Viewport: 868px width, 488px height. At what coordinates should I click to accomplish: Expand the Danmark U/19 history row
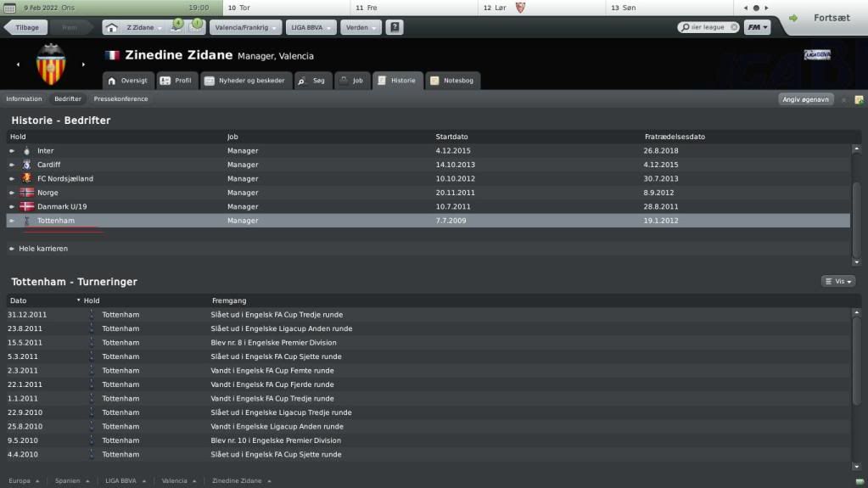coord(12,206)
